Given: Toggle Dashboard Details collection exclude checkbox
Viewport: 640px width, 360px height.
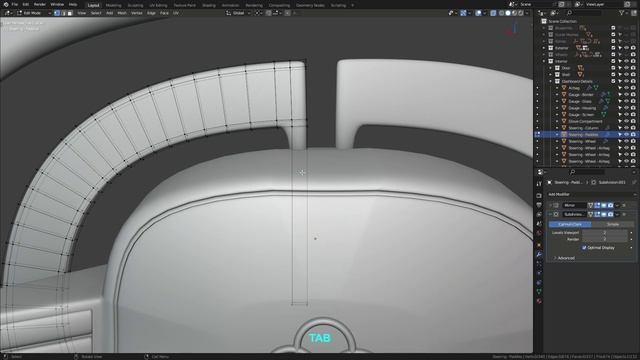Looking at the screenshot, I should [x=613, y=81].
